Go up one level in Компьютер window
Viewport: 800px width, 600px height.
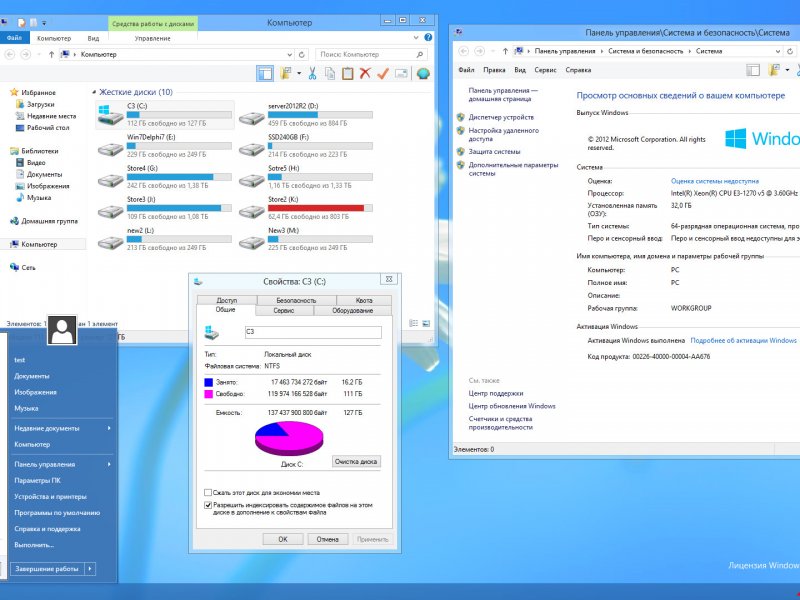pyautogui.click(x=51, y=55)
